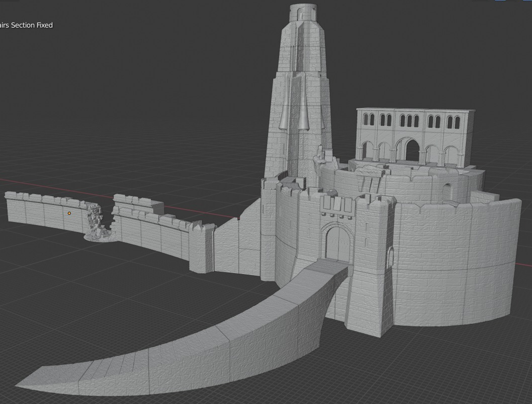Click the inner round drum wall below the arcade

401,185
